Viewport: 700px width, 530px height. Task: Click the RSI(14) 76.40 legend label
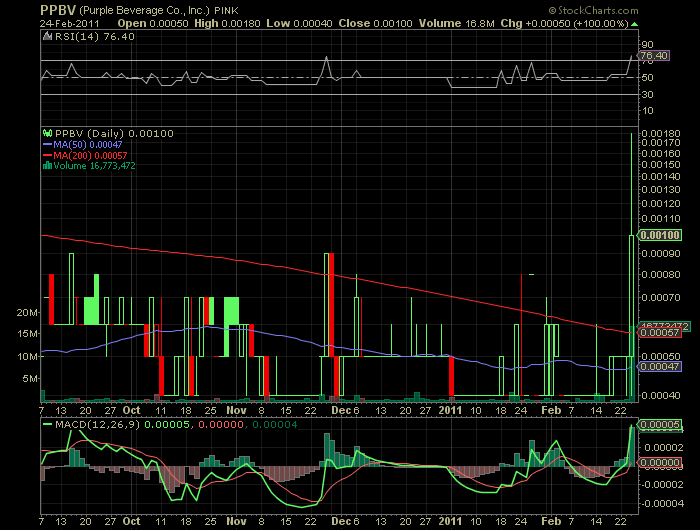coord(94,37)
